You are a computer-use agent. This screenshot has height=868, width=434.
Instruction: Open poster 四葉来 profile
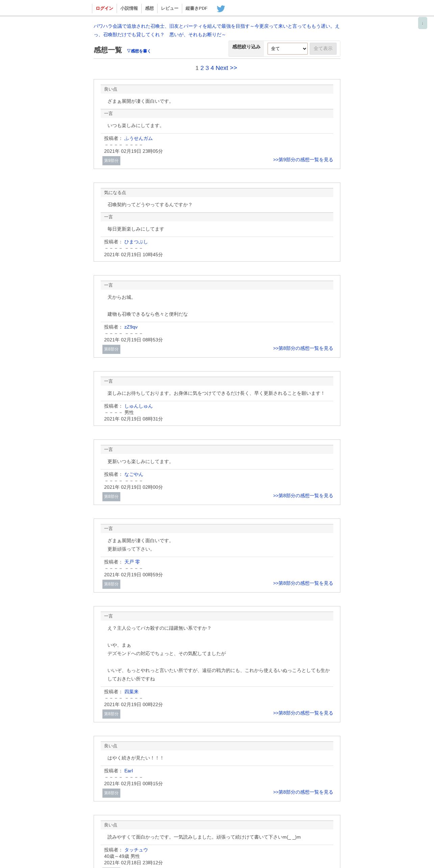point(131,692)
